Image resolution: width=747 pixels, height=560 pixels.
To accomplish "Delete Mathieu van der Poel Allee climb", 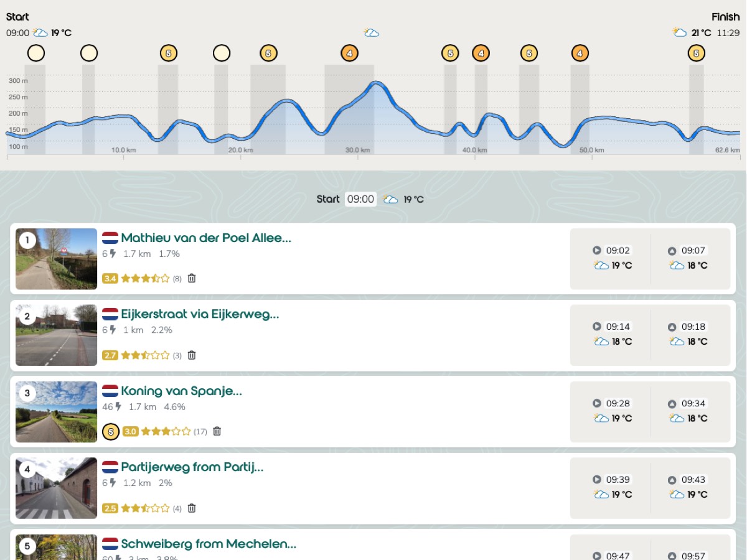I will 192,279.
